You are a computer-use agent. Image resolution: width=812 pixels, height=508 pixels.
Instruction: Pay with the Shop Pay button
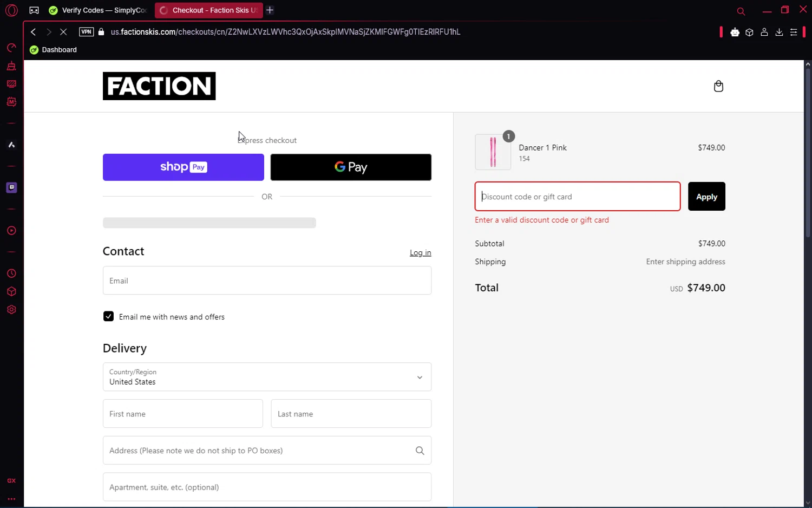184,167
